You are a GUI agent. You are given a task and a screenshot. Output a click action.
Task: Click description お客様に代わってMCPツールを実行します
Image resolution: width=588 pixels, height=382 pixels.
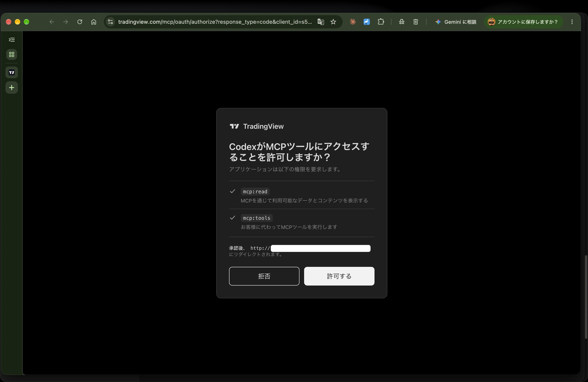(x=289, y=227)
